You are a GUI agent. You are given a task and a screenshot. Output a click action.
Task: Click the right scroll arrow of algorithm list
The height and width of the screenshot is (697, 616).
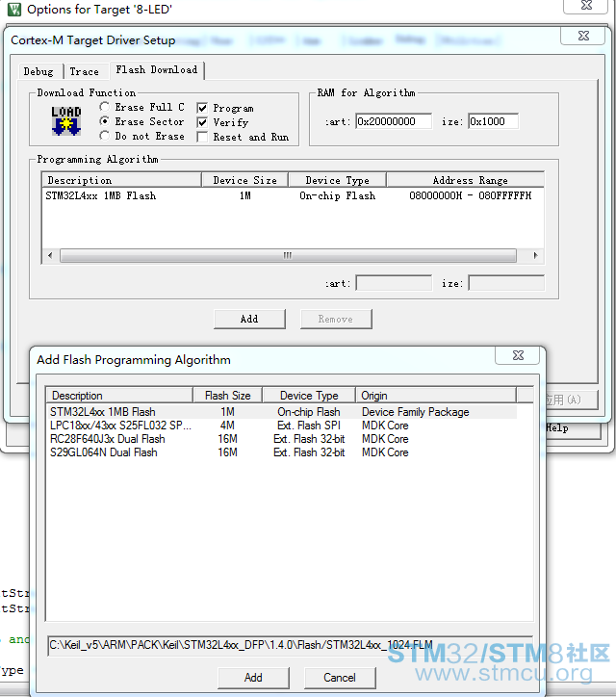coord(535,255)
